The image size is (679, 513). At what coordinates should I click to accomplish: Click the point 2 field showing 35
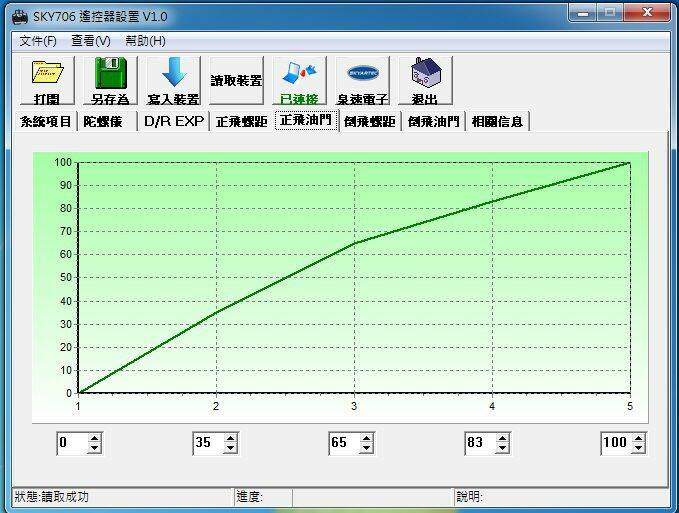[209, 443]
